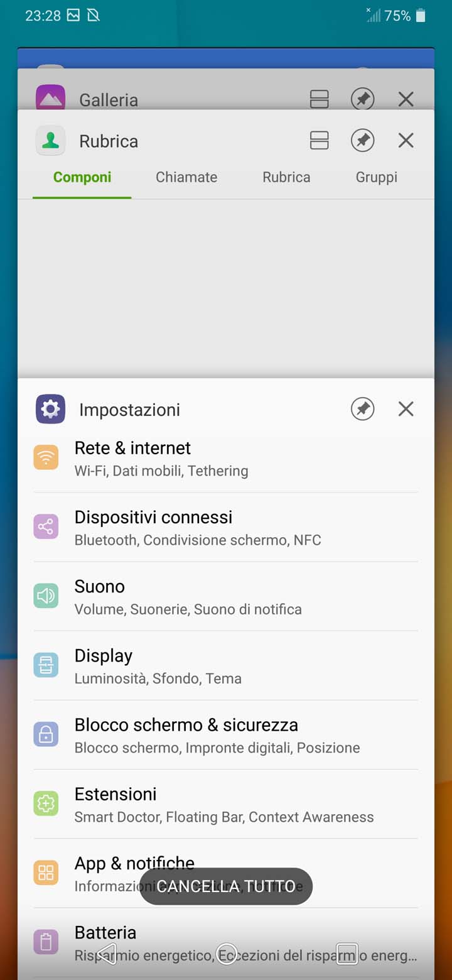Open Suono settings entry
This screenshot has height=980, width=452.
226,596
